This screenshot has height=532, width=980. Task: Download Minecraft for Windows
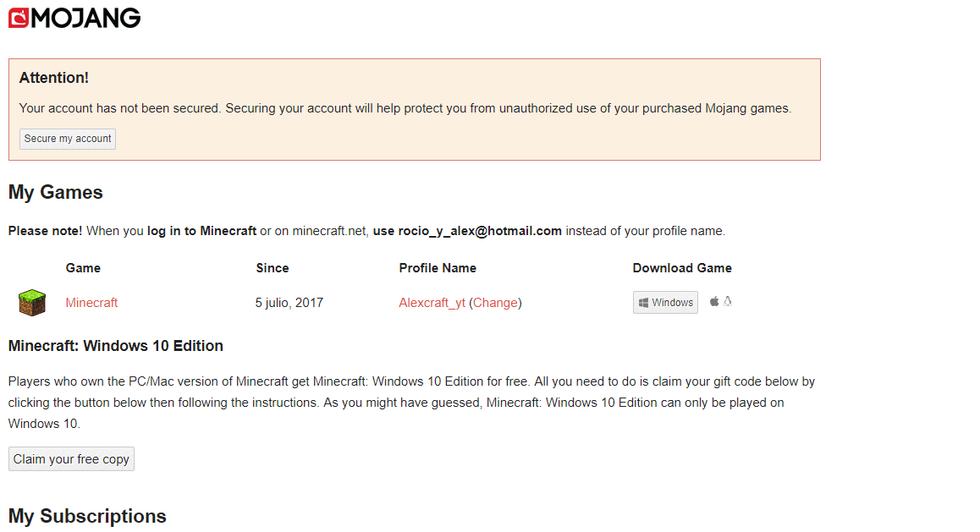point(666,302)
